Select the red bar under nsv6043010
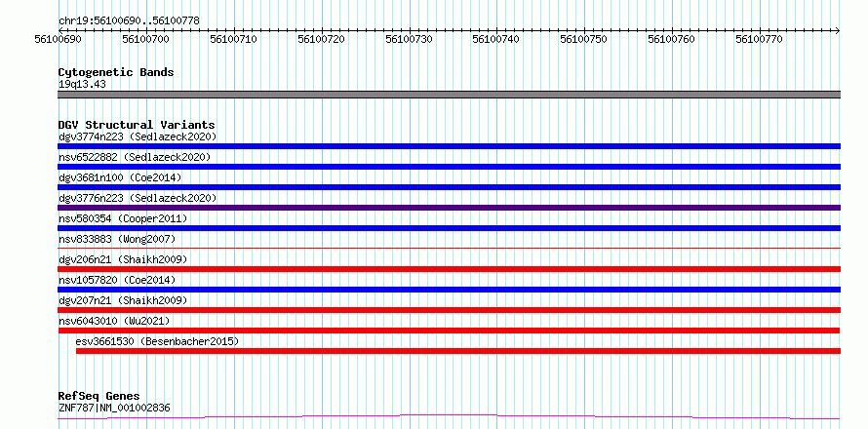 [x=449, y=331]
